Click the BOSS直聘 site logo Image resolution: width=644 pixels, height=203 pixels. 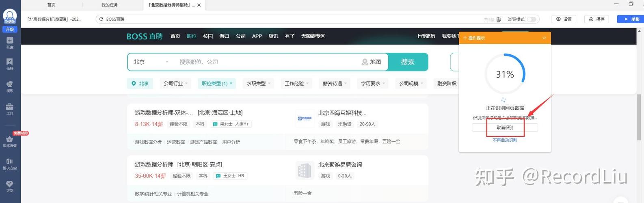[x=145, y=36]
